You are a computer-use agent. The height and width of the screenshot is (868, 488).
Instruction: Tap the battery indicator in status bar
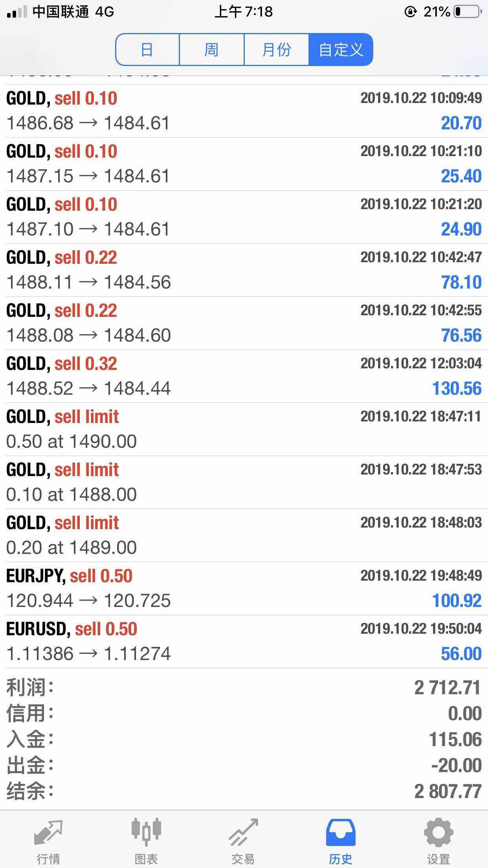(468, 12)
